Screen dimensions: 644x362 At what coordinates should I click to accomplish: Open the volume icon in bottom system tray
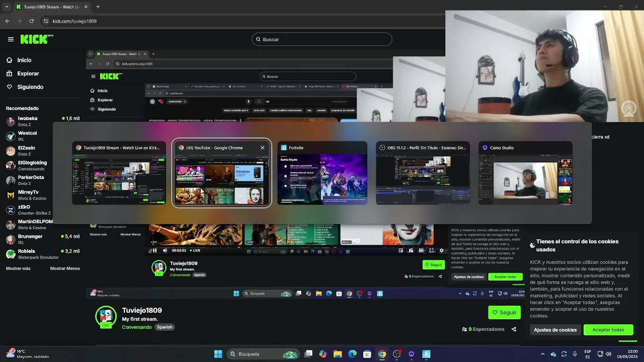(x=608, y=354)
